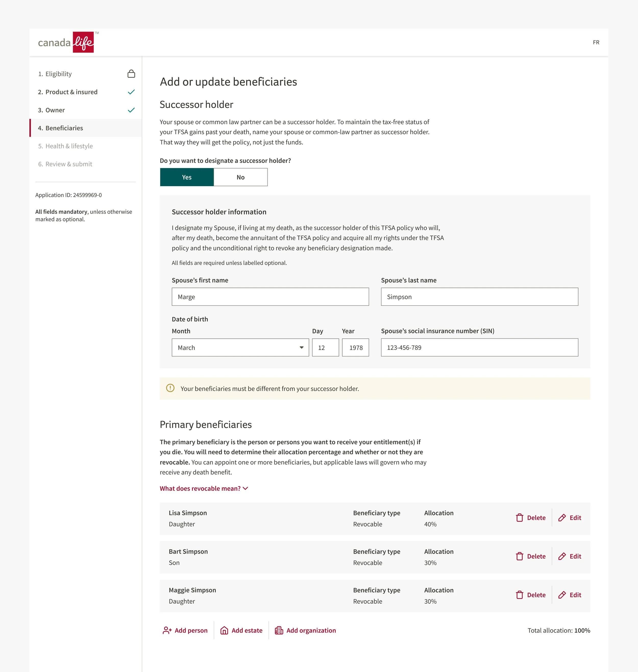Open the Month dropdown showing March
This screenshot has width=638, height=672.
240,347
